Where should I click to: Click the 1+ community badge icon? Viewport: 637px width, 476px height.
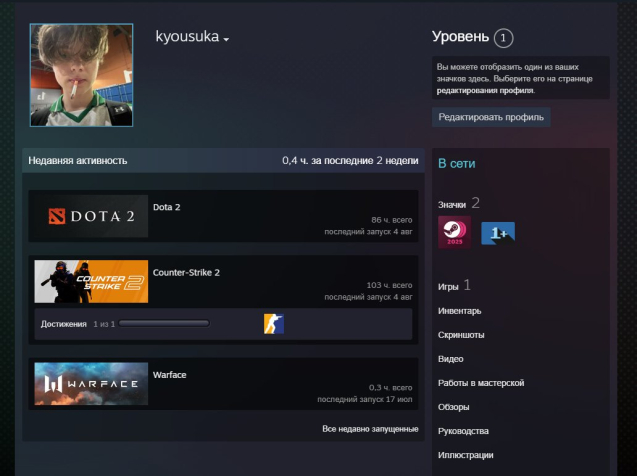(498, 233)
